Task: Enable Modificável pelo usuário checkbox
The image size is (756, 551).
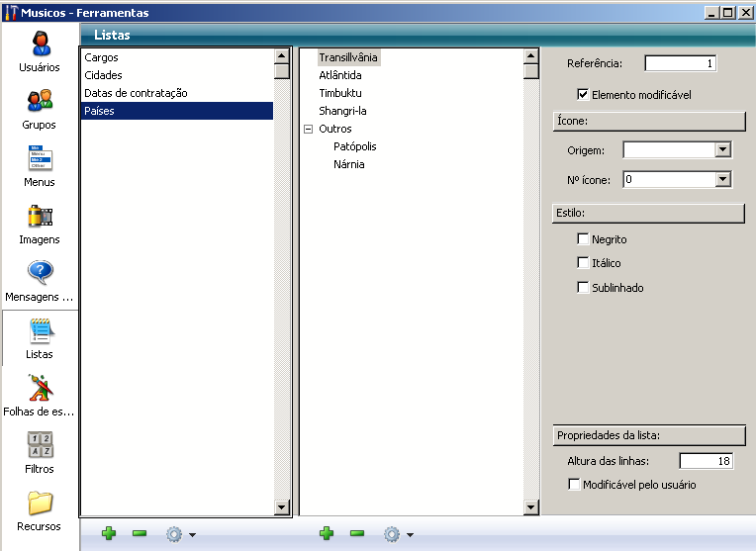Action: 574,485
